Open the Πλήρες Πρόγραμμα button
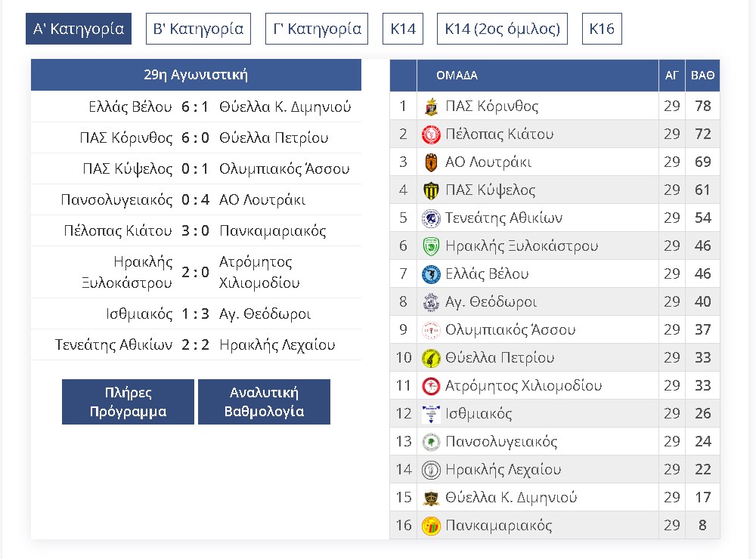Image resolution: width=756 pixels, height=559 pixels. (128, 402)
